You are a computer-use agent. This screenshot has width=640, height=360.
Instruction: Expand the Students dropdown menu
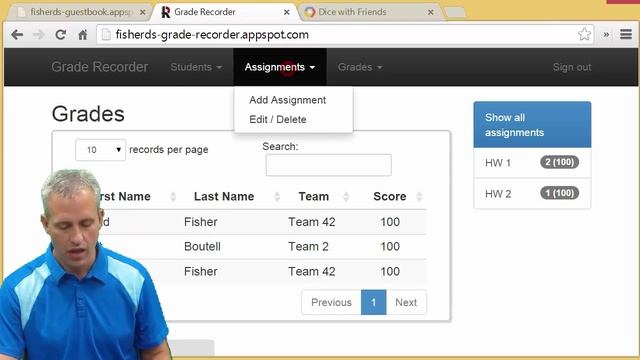(x=196, y=67)
